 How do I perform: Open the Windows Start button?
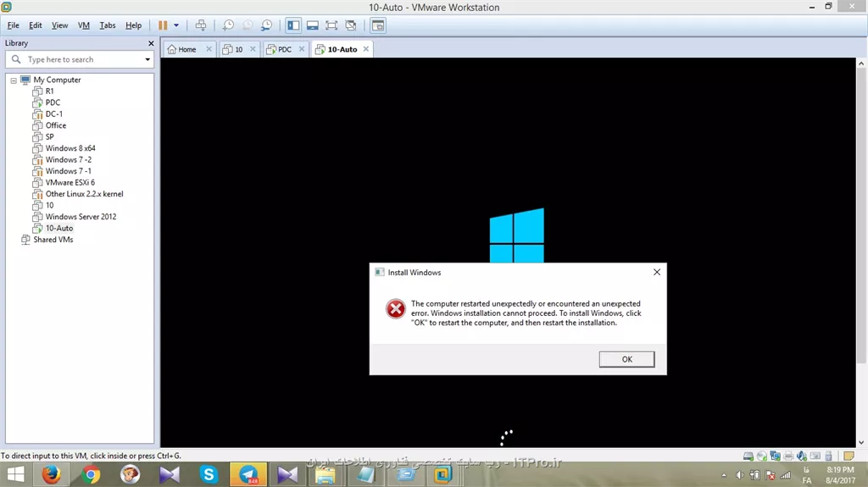tap(15, 474)
